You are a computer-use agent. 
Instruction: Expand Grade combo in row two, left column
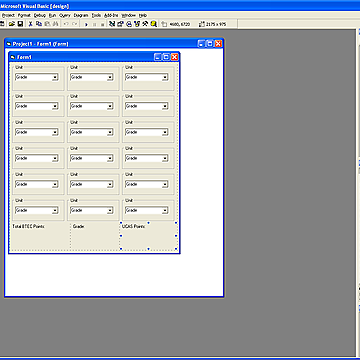(55, 106)
